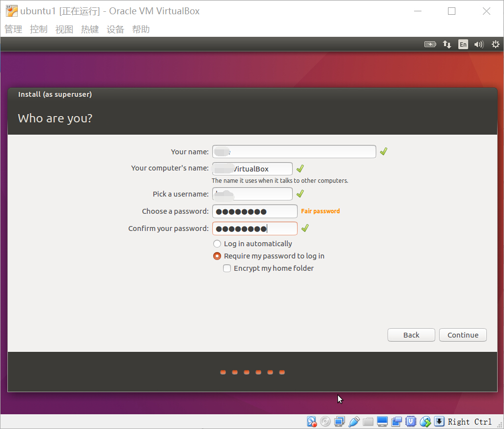Open the 控制 menu

pos(39,29)
